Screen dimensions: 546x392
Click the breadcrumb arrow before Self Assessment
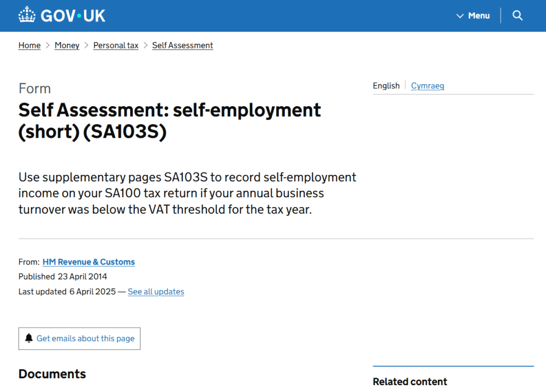pos(145,45)
